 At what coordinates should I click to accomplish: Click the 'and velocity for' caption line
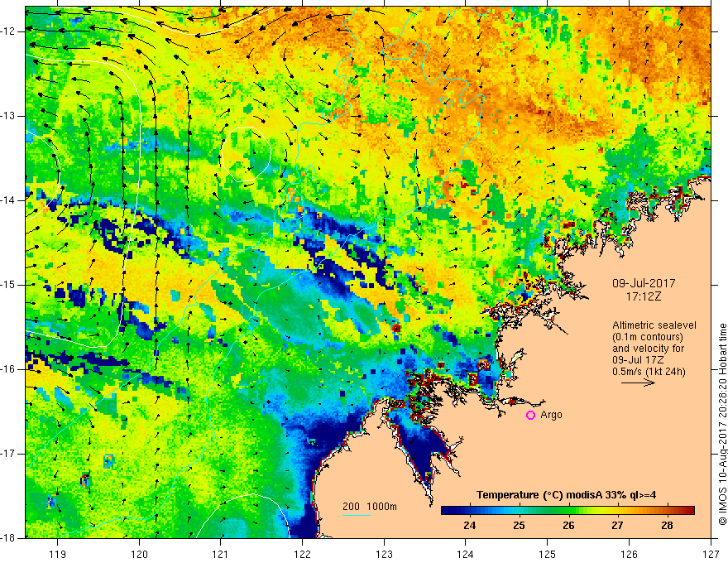[x=648, y=349]
